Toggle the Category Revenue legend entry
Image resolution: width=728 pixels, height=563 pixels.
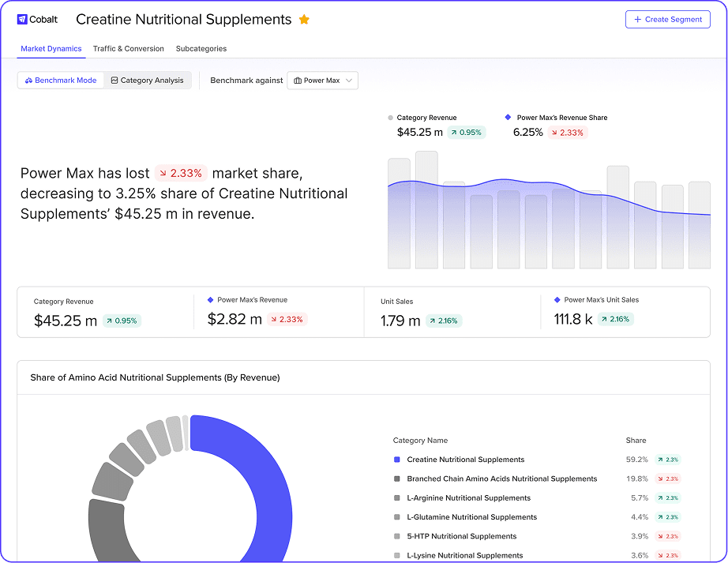(x=421, y=117)
